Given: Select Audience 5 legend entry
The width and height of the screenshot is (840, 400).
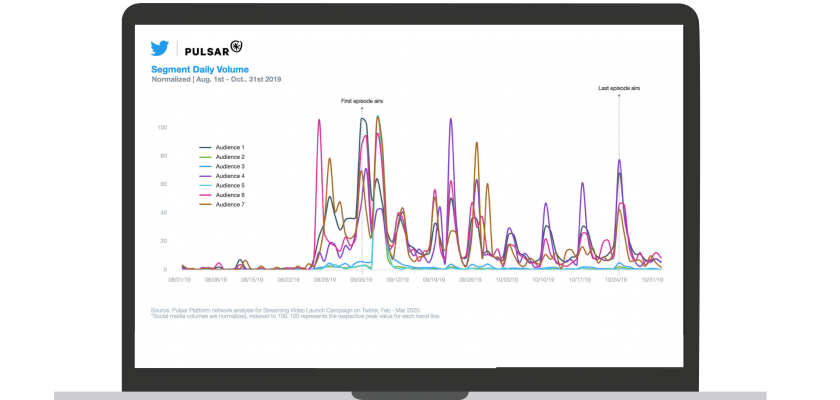Looking at the screenshot, I should pos(230,185).
